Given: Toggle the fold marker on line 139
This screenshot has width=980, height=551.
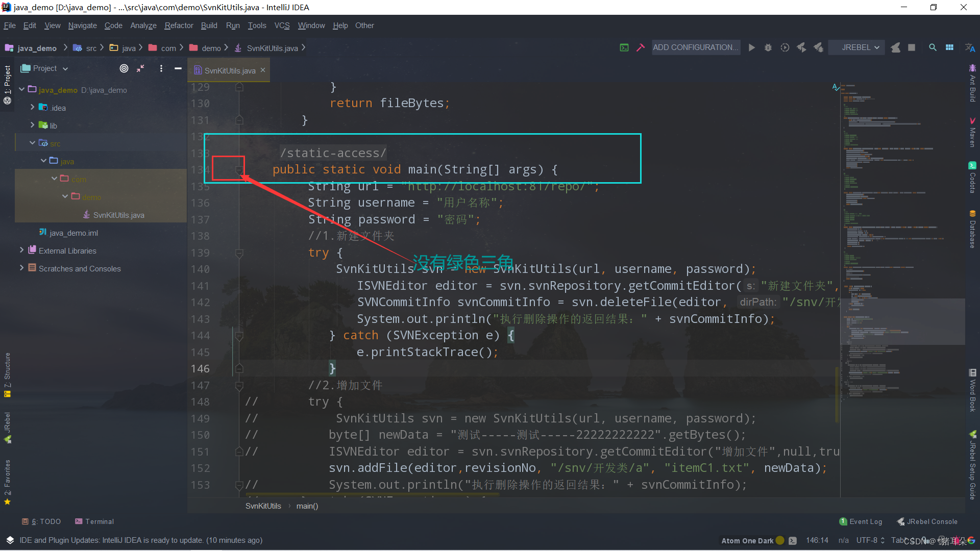Looking at the screenshot, I should point(239,253).
